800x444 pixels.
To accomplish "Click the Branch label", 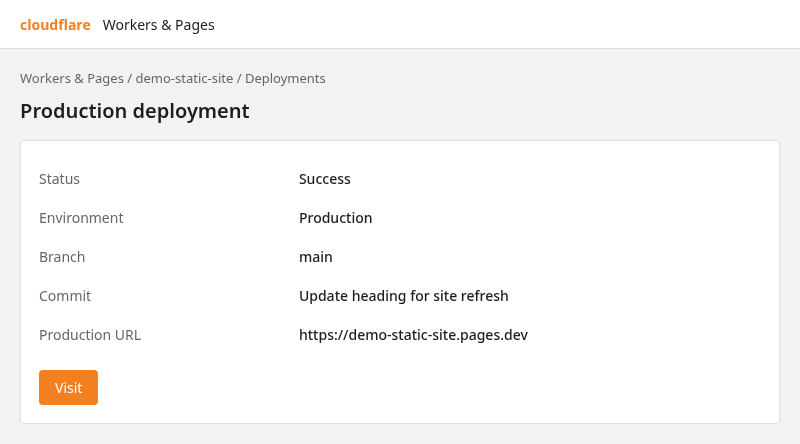I will point(62,257).
